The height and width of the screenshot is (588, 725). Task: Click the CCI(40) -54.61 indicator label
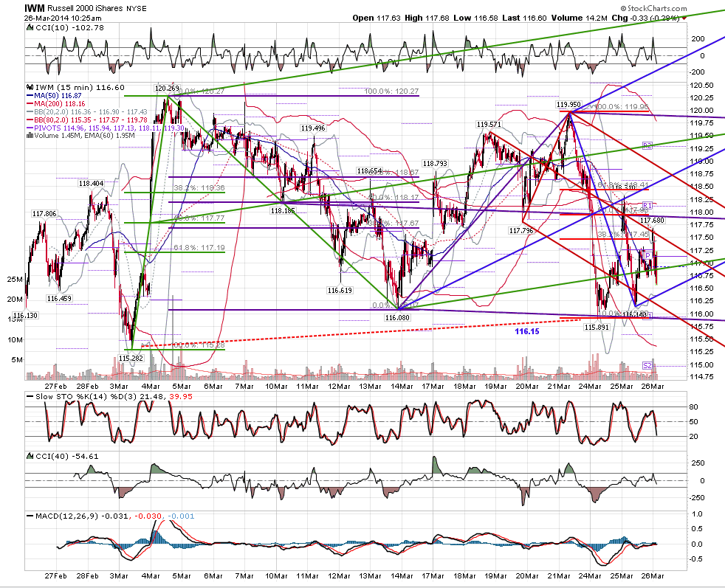66,457
